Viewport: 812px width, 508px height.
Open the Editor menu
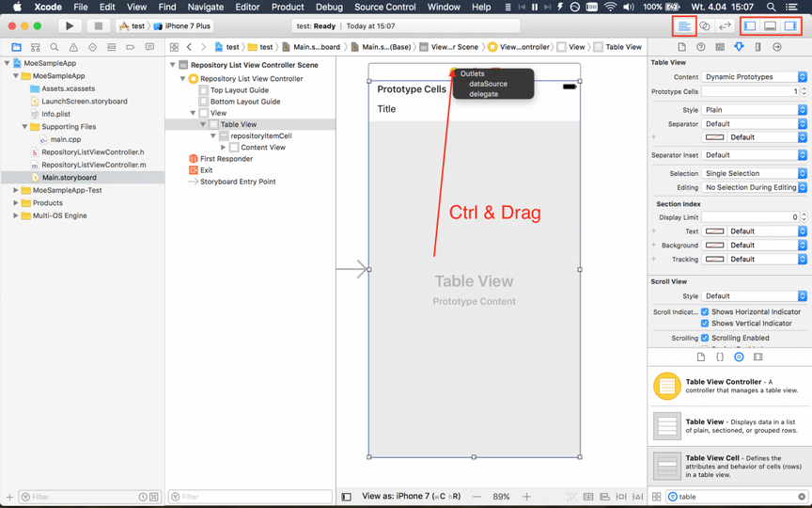point(247,8)
